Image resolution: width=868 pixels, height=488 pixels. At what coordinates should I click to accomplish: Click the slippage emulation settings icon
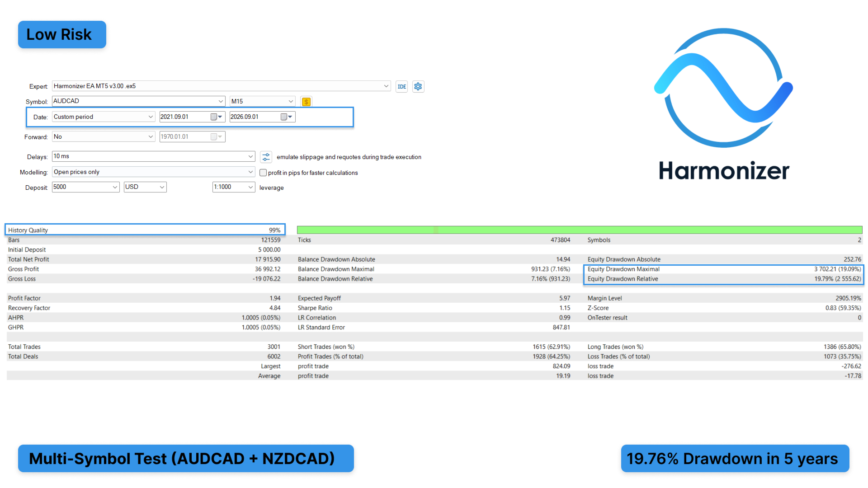pos(266,157)
